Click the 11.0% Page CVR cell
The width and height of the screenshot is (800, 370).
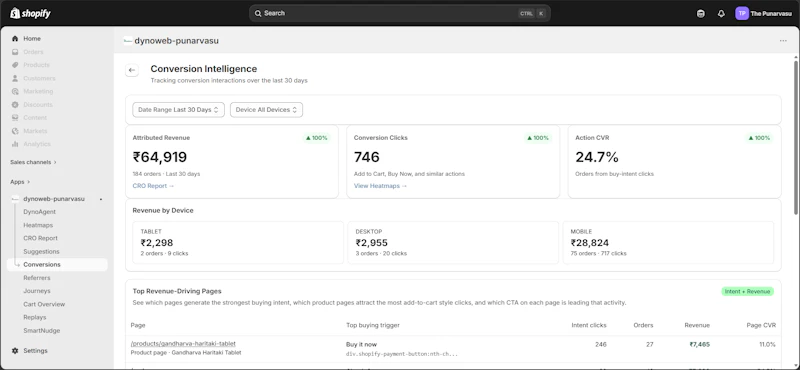click(x=767, y=344)
